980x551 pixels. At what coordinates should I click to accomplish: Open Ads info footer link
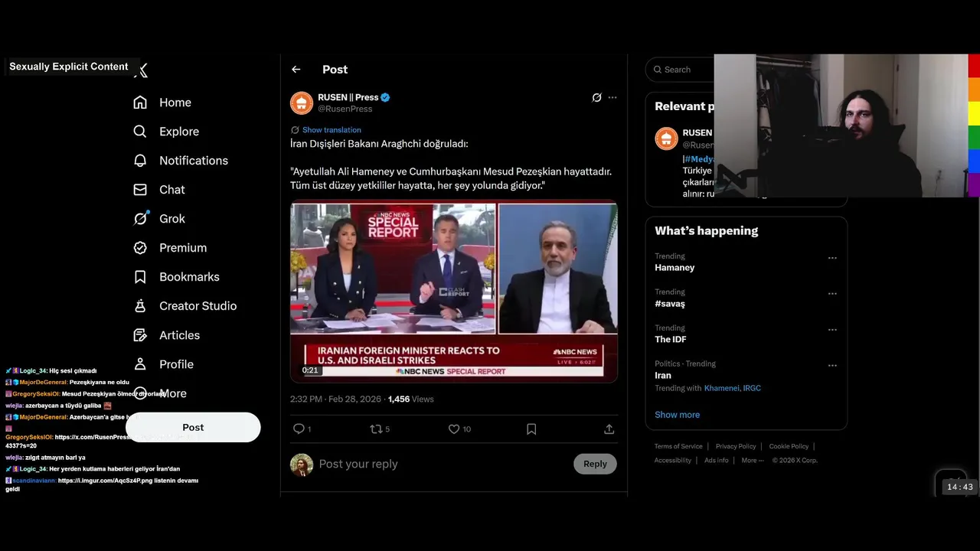pos(717,461)
